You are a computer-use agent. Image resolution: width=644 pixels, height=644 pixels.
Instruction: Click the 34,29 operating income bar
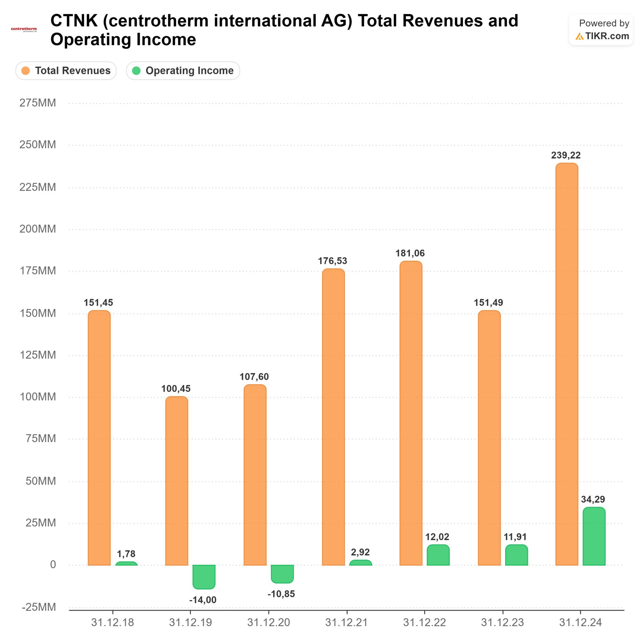[x=594, y=536]
